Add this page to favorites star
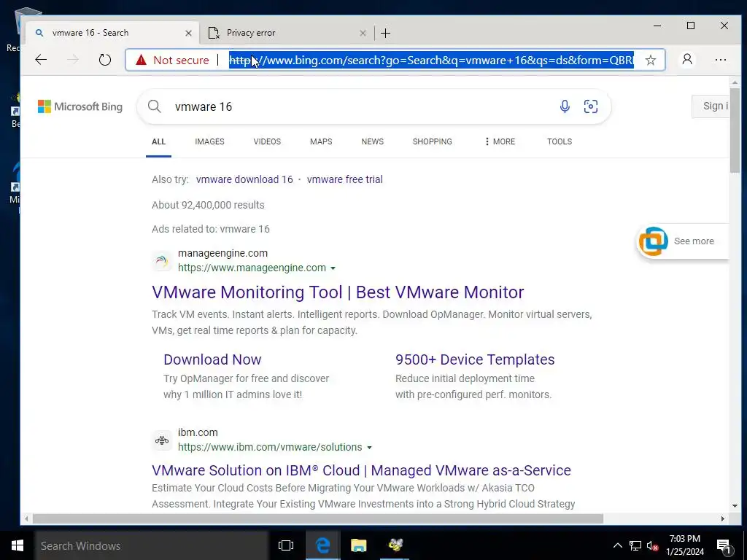This screenshot has height=560, width=747. 650,60
